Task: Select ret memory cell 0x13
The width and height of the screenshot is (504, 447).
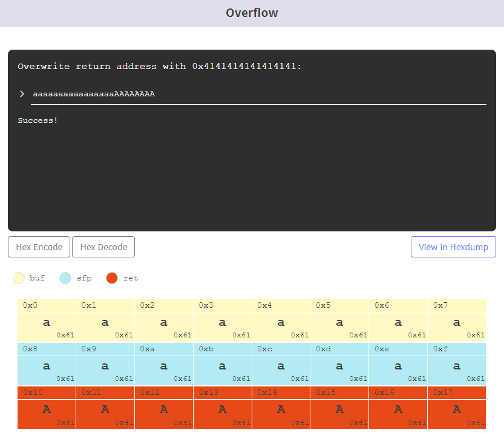Action: click(x=223, y=408)
